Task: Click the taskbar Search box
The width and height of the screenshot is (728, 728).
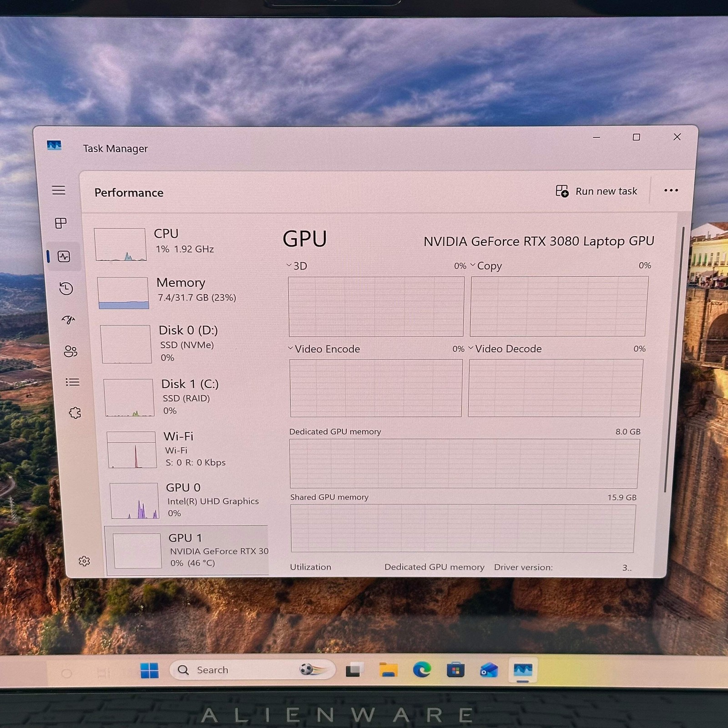Action: pyautogui.click(x=252, y=670)
